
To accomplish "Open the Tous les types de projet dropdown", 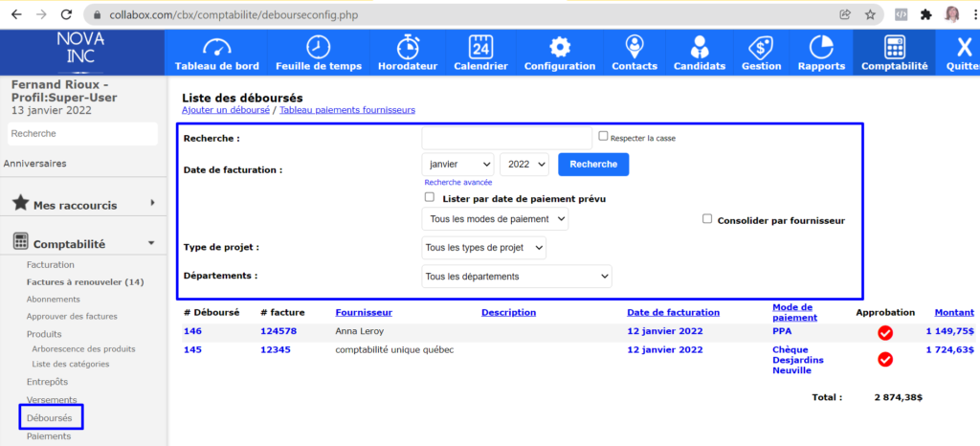I will pos(483,248).
